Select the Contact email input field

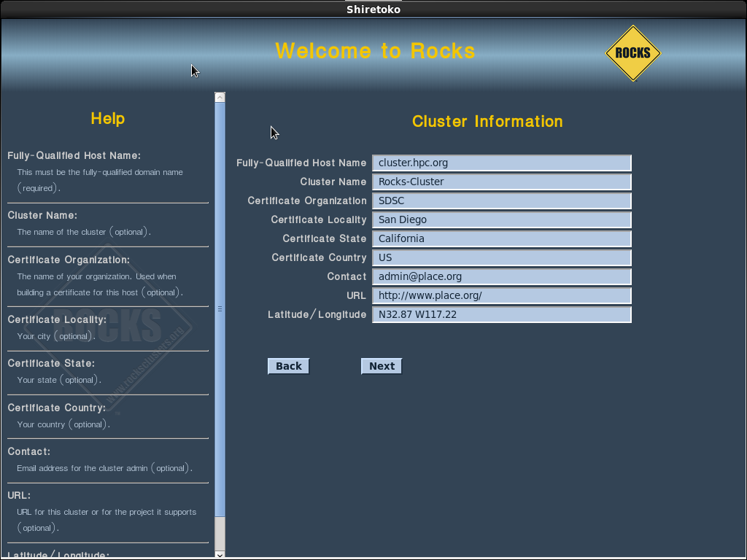point(501,276)
